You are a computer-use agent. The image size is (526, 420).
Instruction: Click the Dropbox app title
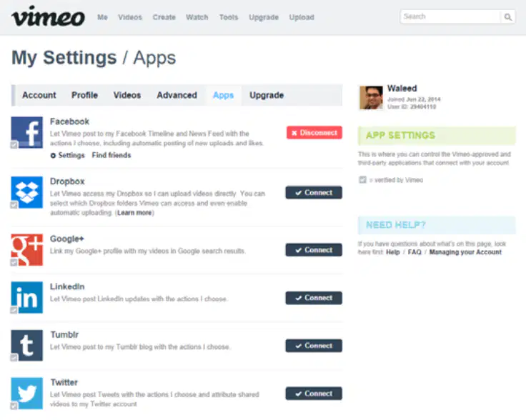coord(67,181)
